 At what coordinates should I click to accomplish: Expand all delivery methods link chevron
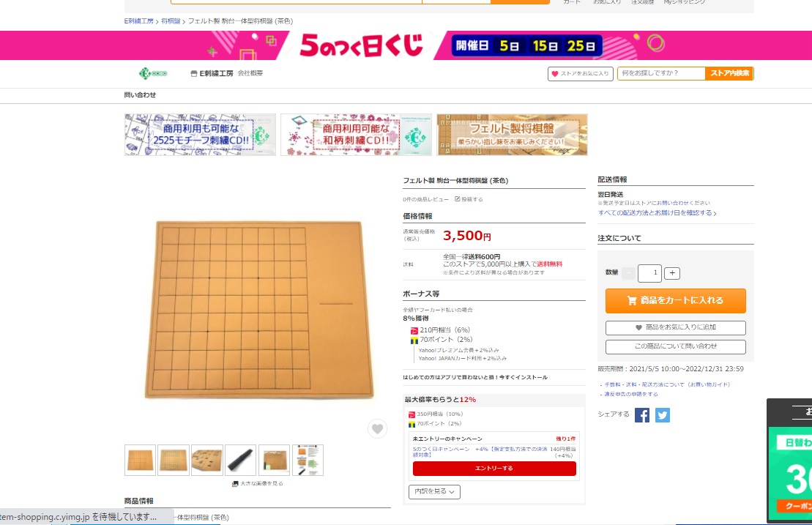coord(715,213)
